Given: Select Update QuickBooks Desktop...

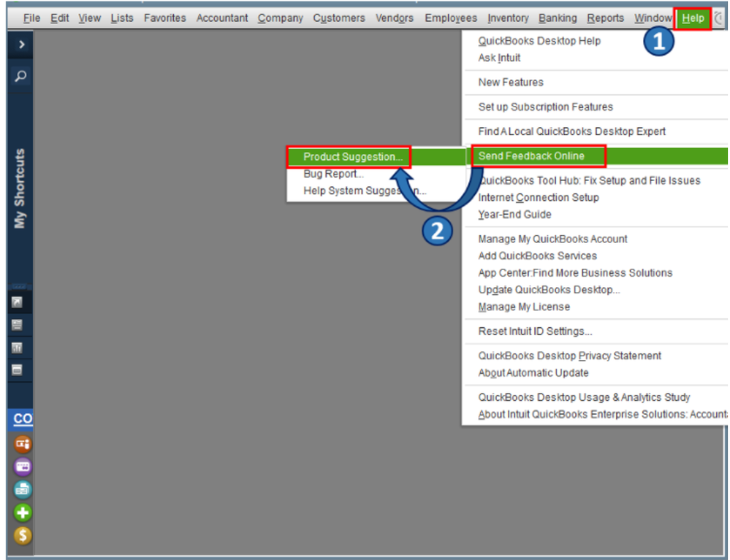Looking at the screenshot, I should (x=549, y=290).
